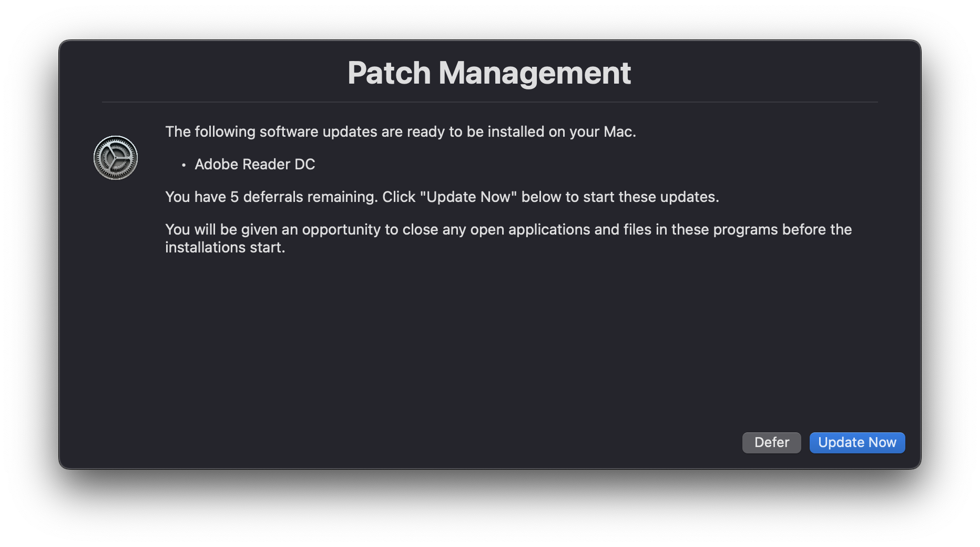Click the Patch Management title
The height and width of the screenshot is (547, 980).
coord(489,73)
